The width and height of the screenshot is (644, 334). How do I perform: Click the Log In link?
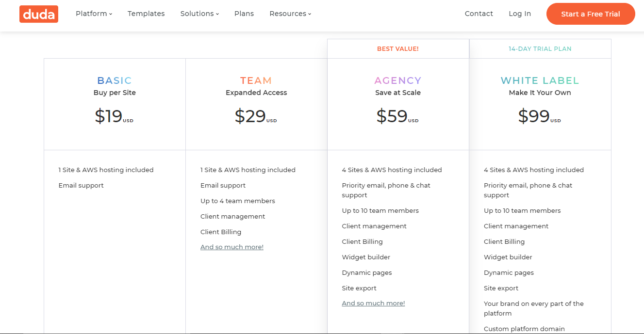click(x=520, y=14)
